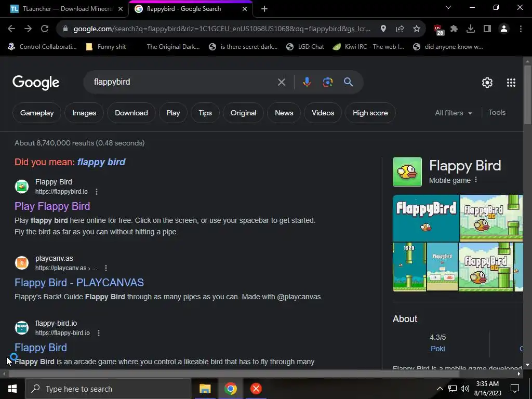Expand the All filters dropdown
Screen dimensions: 532x399
coord(454,113)
